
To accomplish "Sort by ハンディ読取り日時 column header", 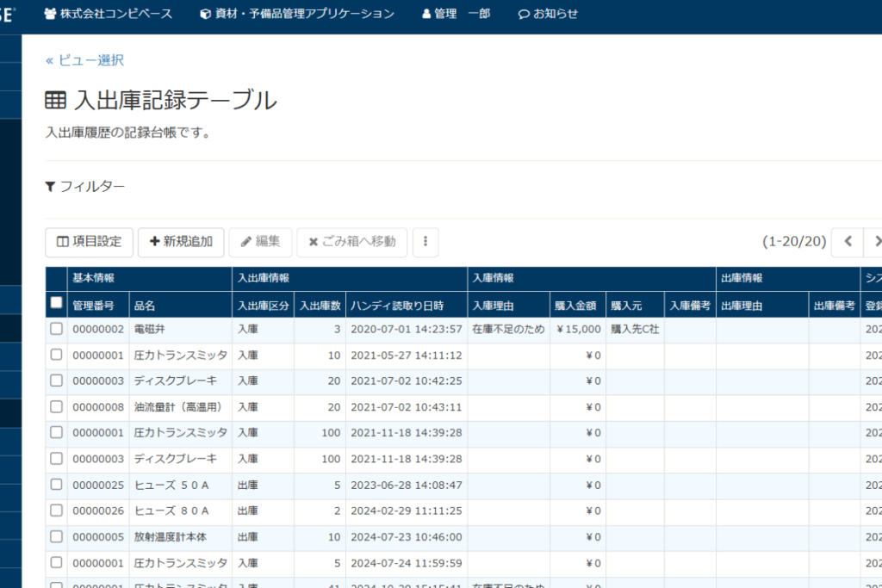I will coord(396,305).
